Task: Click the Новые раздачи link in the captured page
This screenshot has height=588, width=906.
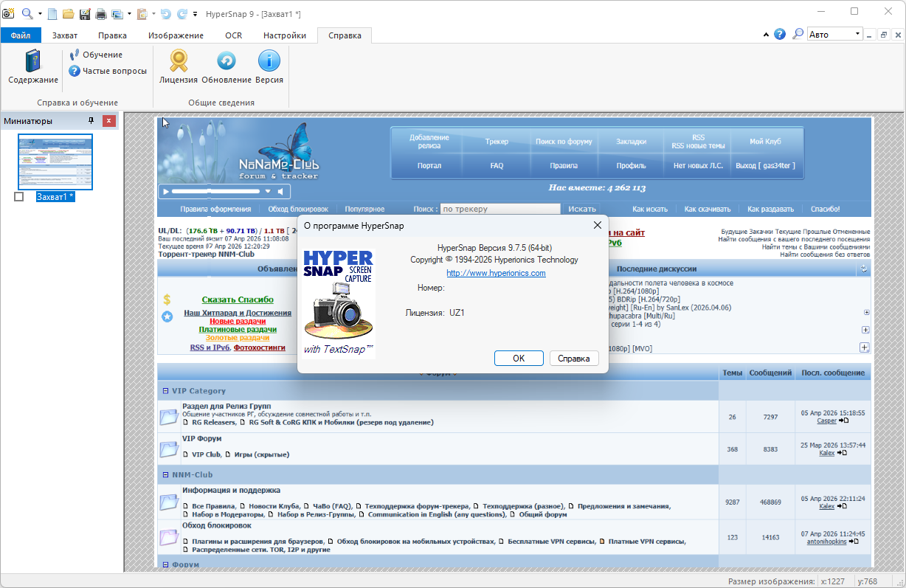Action: tap(238, 322)
